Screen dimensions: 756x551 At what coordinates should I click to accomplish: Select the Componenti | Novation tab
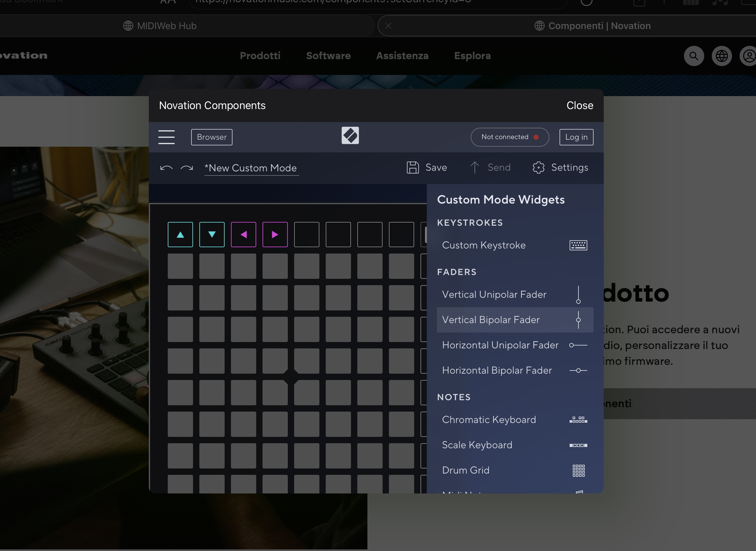point(567,26)
